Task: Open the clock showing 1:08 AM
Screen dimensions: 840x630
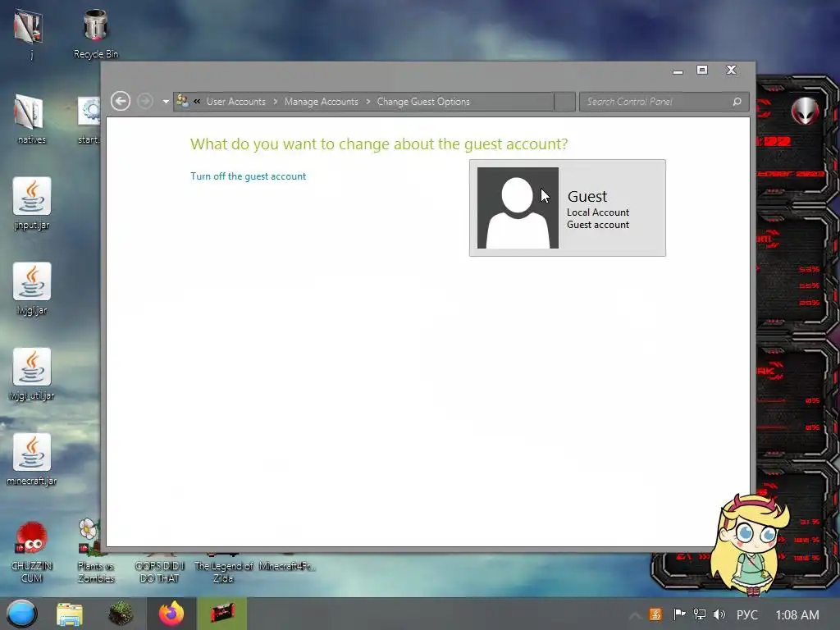Action: pos(797,614)
